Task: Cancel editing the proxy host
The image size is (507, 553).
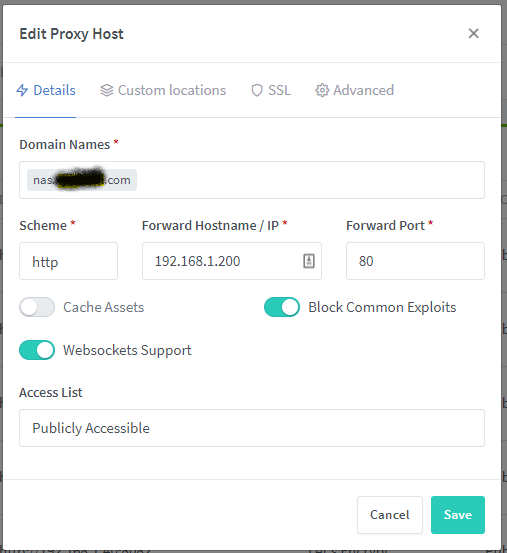Action: pos(390,515)
